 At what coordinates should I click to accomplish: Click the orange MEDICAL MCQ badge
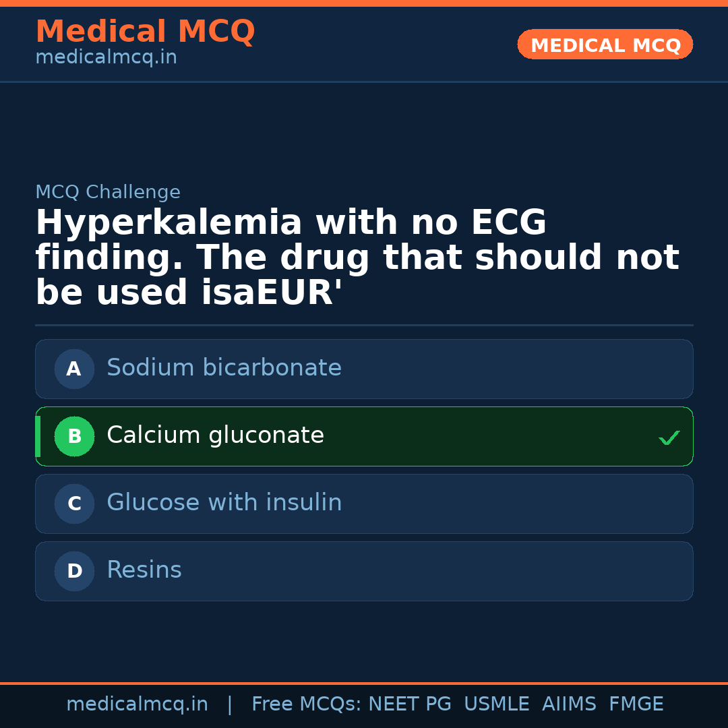[x=605, y=45]
